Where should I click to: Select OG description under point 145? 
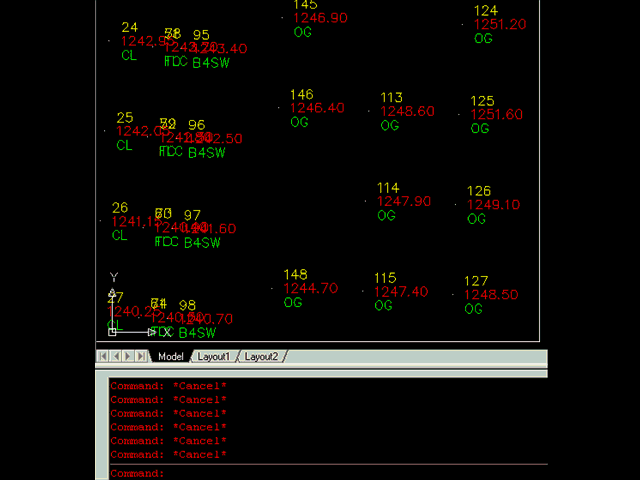[x=303, y=32]
